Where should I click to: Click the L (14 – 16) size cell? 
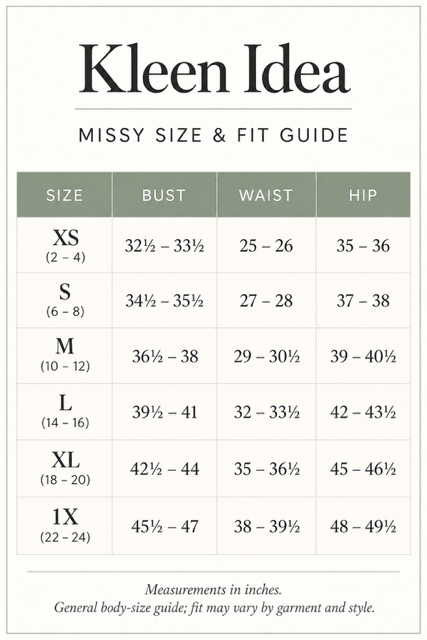point(64,412)
